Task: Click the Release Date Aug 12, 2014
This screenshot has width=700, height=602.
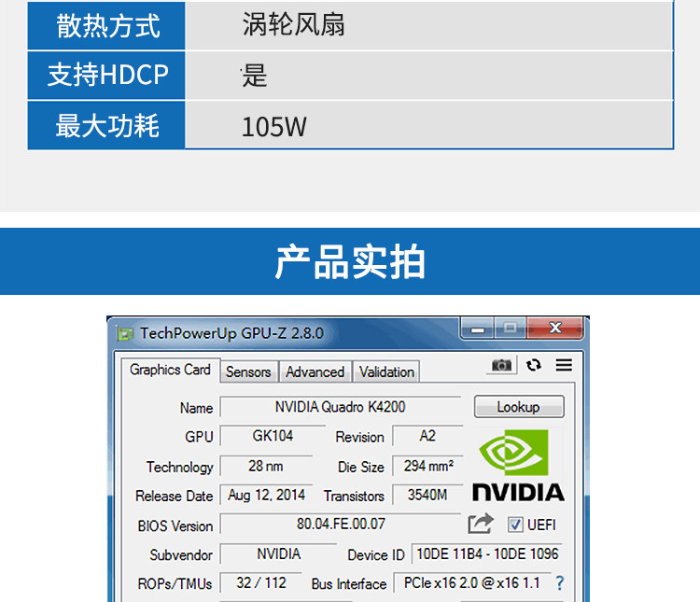Action: (x=266, y=495)
